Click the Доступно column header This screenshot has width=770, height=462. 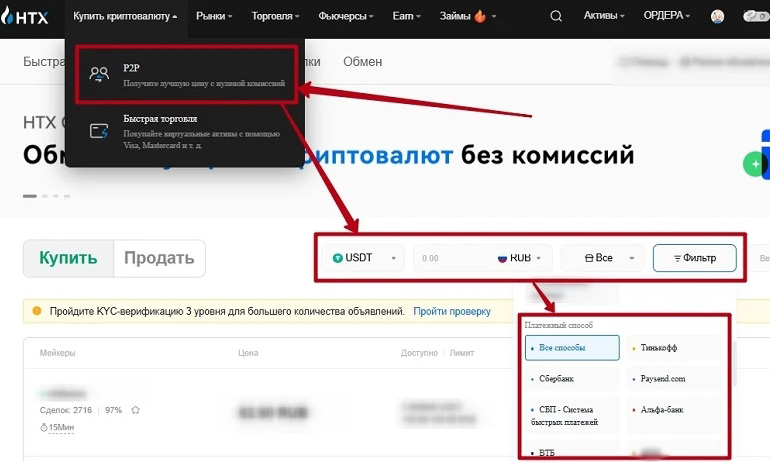coord(419,353)
